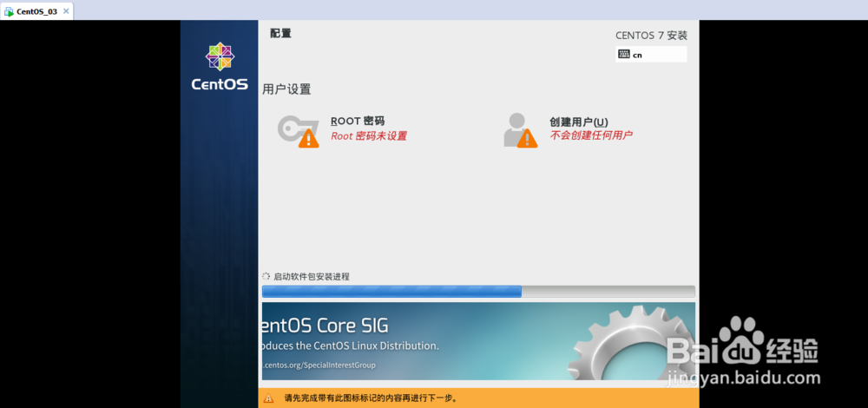Click the keyboard layout icon next to cn
The width and height of the screenshot is (868, 408).
[x=624, y=54]
